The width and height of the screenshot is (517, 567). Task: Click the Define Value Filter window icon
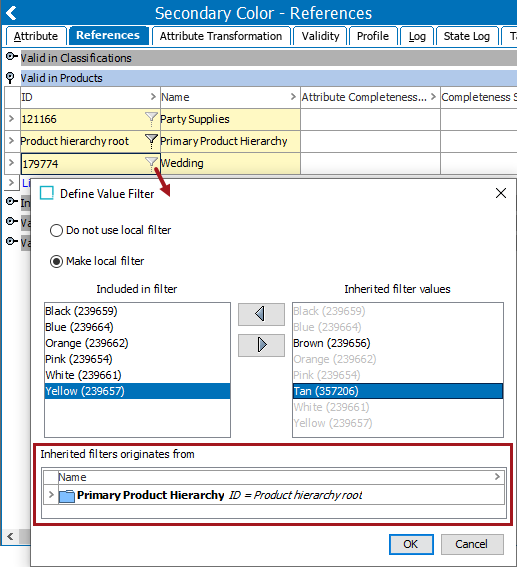pyautogui.click(x=47, y=193)
